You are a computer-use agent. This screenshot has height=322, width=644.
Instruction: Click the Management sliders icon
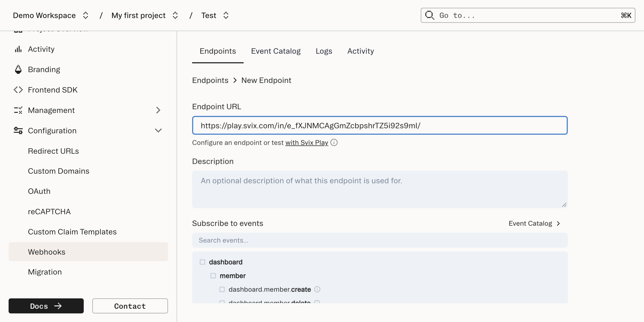coord(18,110)
